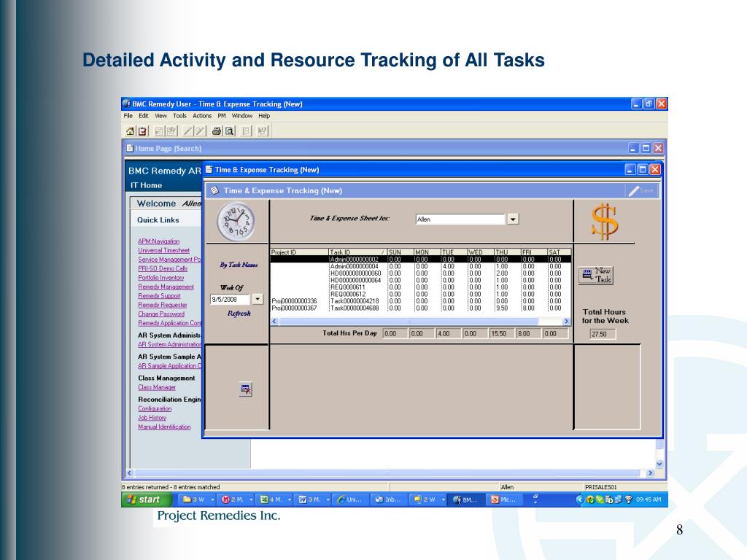
Task: Open the Outlook Inbox taskbar button
Action: tap(388, 499)
